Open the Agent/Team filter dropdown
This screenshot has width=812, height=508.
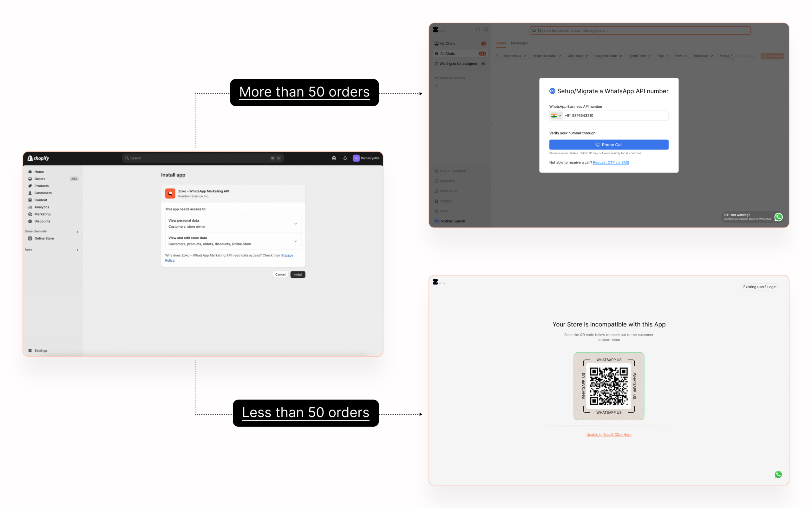click(x=639, y=56)
